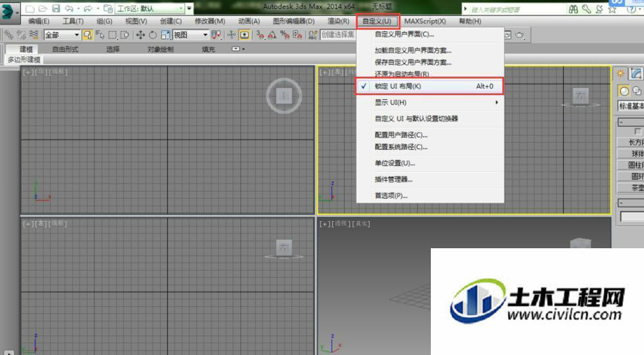Activate Select and Move tool
The height and width of the screenshot is (355, 644).
pos(140,35)
